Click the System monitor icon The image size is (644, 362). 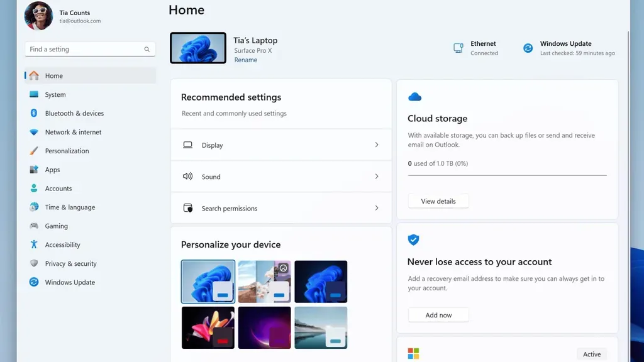34,94
